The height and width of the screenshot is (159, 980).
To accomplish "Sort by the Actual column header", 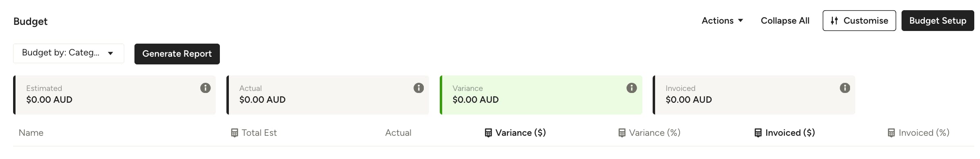I will tap(398, 133).
